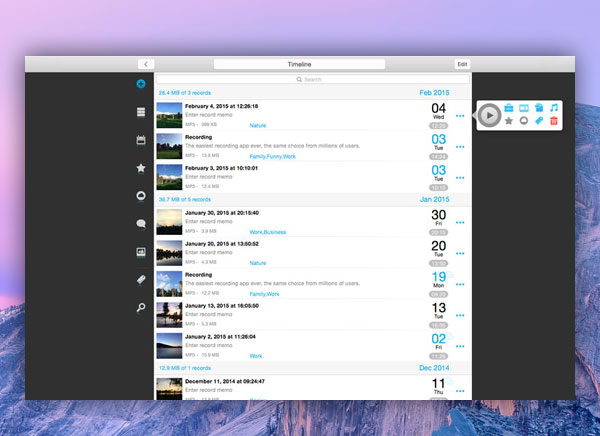Show favorites with the sidebar star icon

(141, 168)
